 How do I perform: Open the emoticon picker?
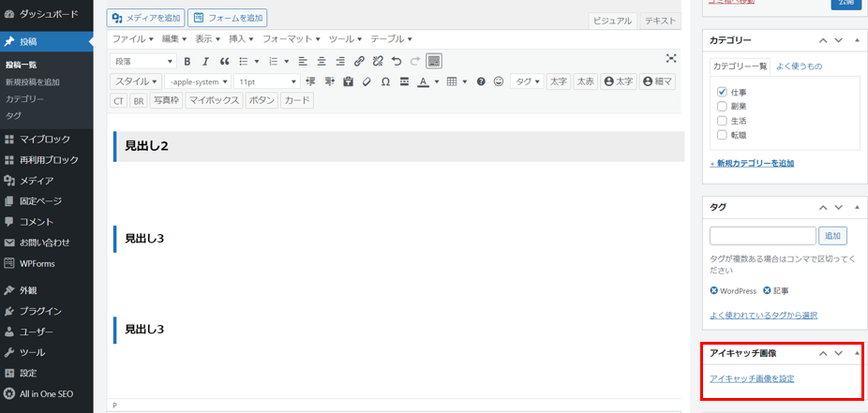click(499, 81)
